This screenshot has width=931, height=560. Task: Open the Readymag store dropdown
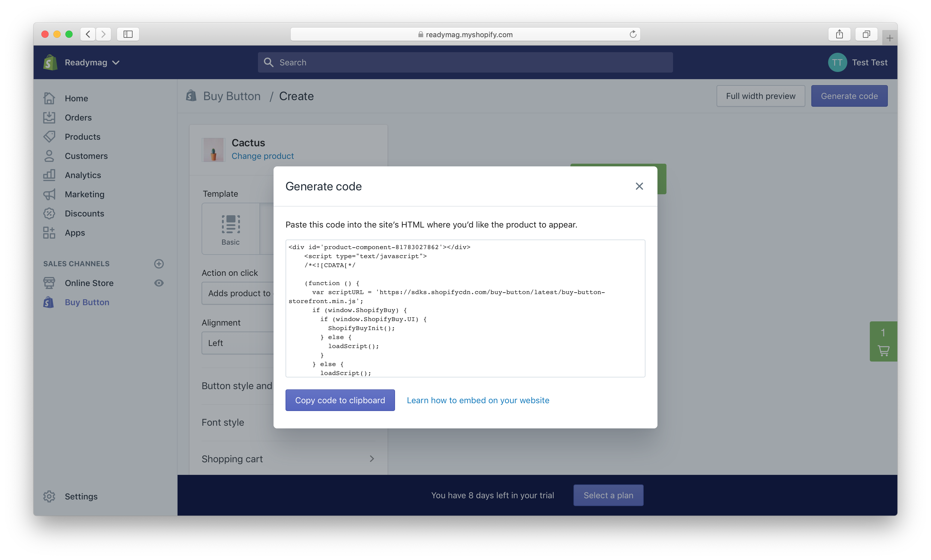tap(92, 63)
